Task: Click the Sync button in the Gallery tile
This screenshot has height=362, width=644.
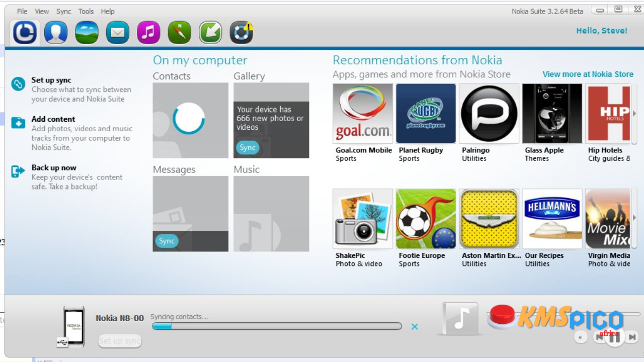Action: tap(248, 147)
